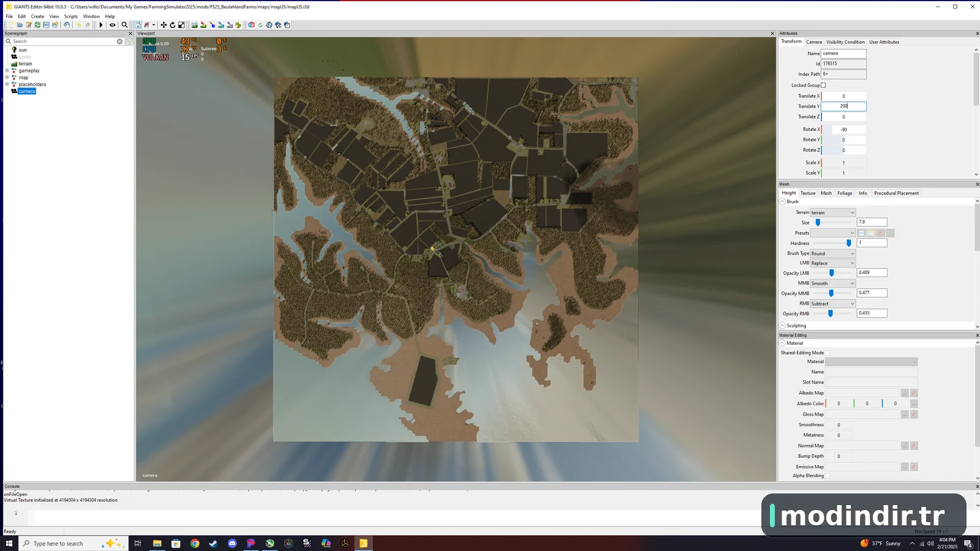Viewport: 980px width, 551px height.
Task: Click the red and blue cube toolbar icon
Action: pyautogui.click(x=251, y=25)
